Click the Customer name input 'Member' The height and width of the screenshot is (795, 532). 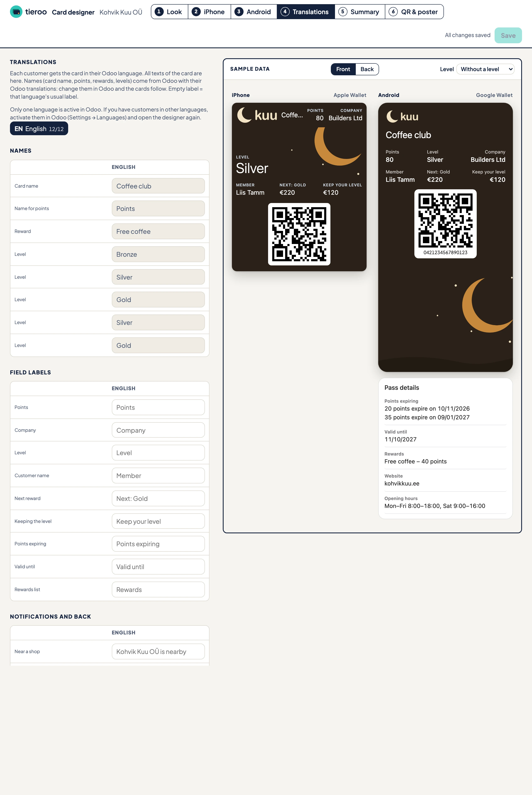[x=158, y=476]
